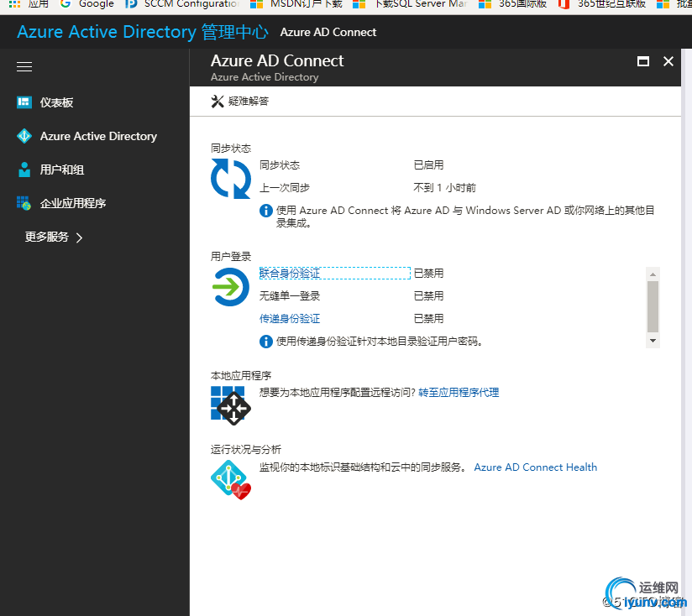Click the 不到 1 小时前 last sync value

(x=444, y=188)
